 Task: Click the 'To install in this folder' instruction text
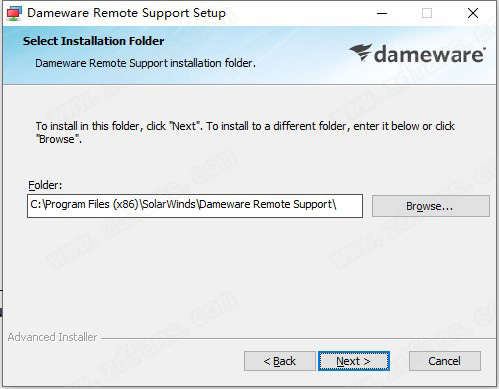(x=245, y=132)
